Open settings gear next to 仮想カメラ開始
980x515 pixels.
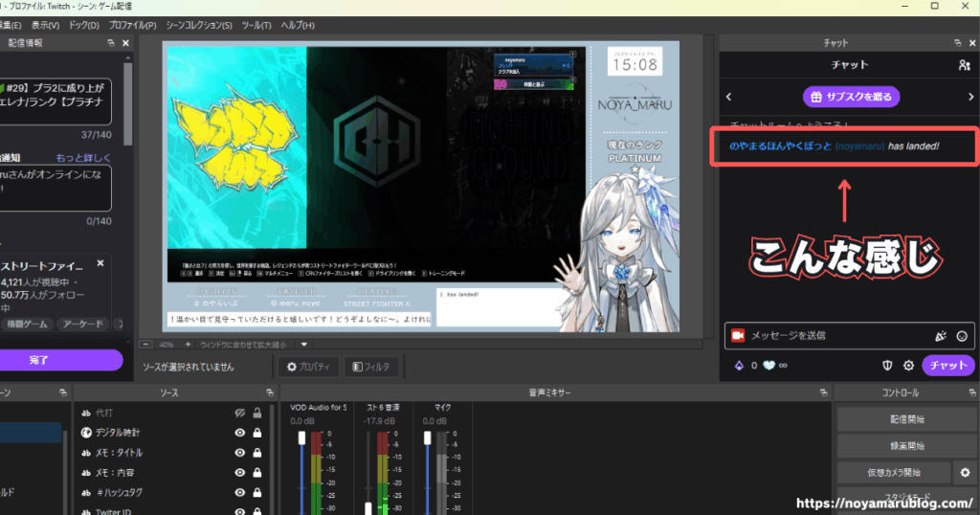(965, 473)
